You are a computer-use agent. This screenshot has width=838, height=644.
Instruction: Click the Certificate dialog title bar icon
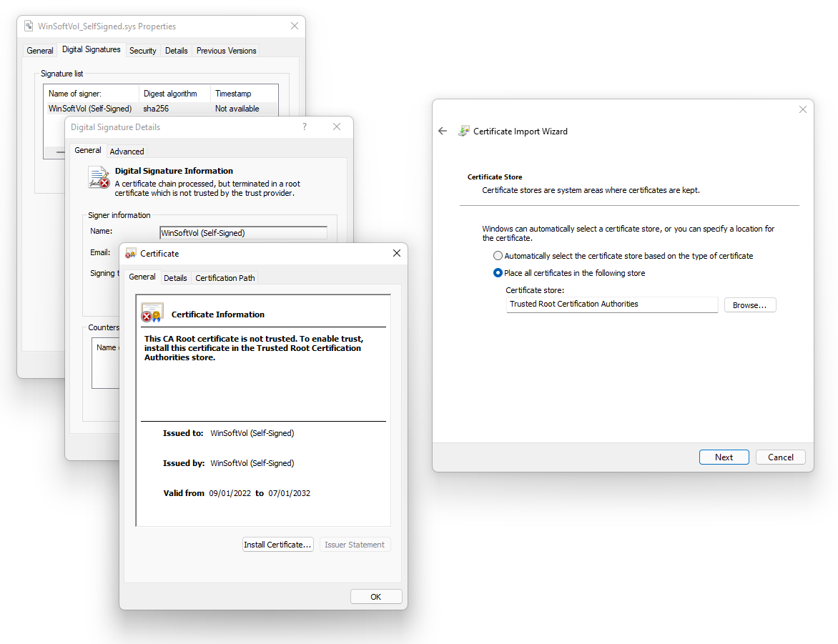[130, 253]
